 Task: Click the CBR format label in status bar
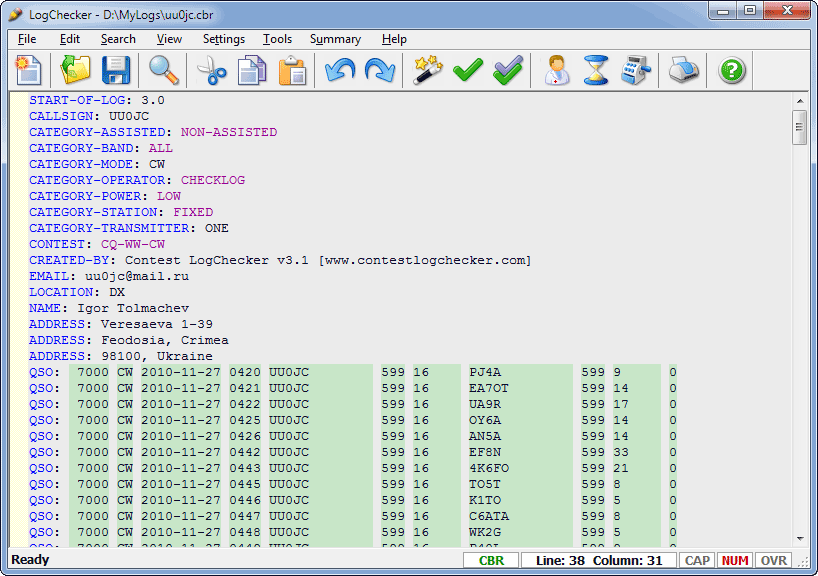(492, 561)
